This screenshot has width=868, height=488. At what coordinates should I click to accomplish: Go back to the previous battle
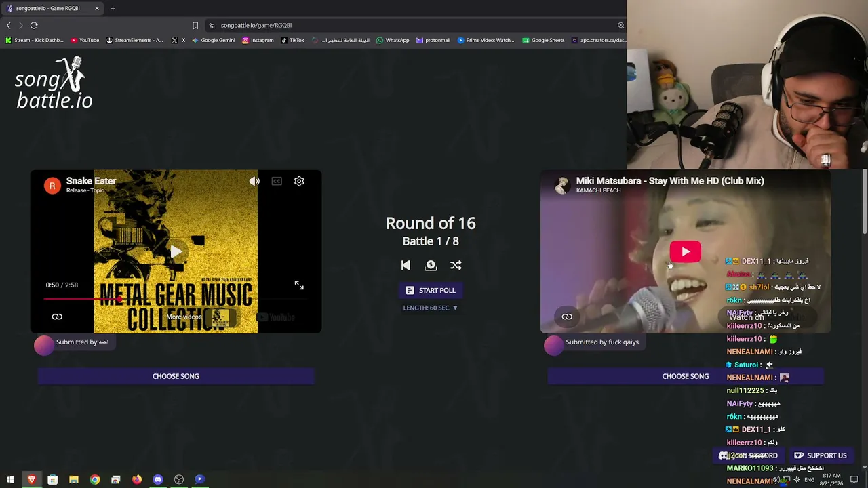click(406, 266)
